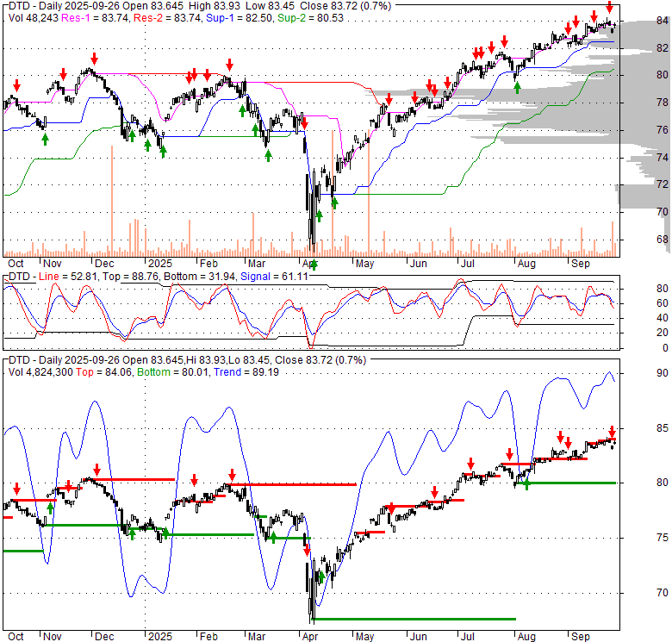Select the 78 price axis value
Viewport: 672px width, 642px height.
click(x=663, y=103)
